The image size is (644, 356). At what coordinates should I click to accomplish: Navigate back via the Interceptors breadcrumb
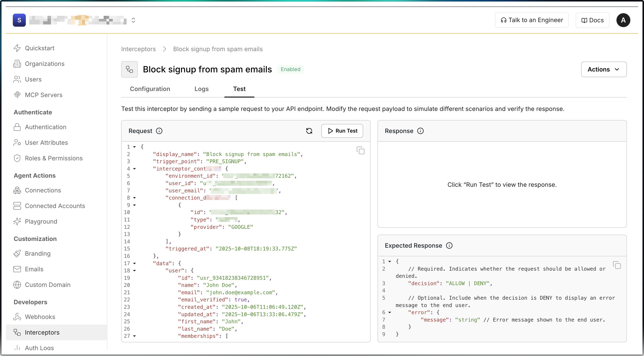138,49
